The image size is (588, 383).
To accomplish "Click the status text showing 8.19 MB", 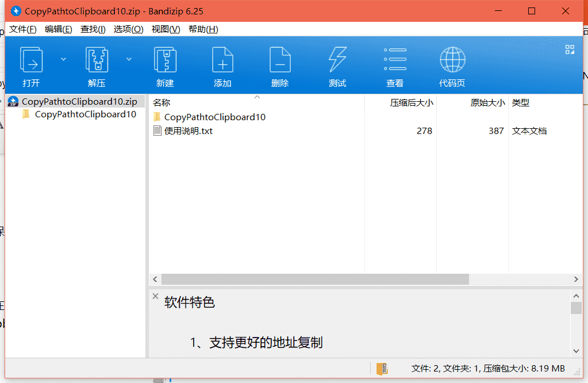I will tap(488, 369).
